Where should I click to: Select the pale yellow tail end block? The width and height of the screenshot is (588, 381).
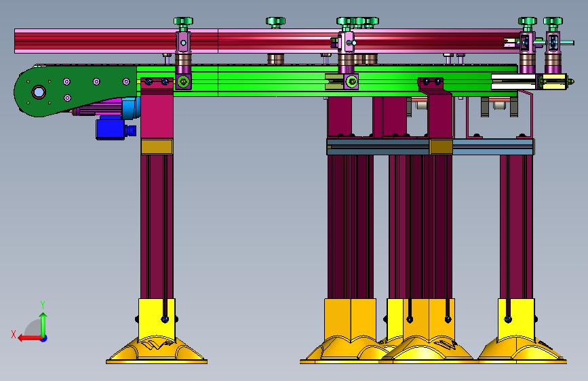554,82
